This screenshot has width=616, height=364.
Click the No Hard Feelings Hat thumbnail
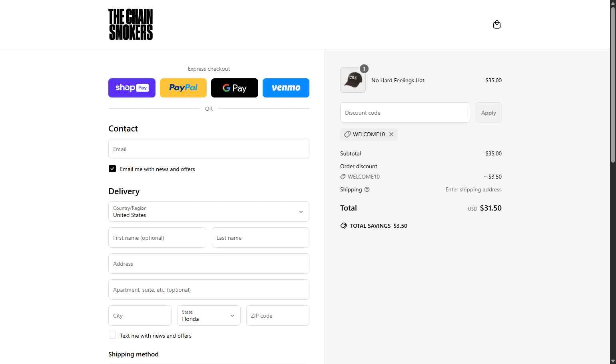coord(353,80)
